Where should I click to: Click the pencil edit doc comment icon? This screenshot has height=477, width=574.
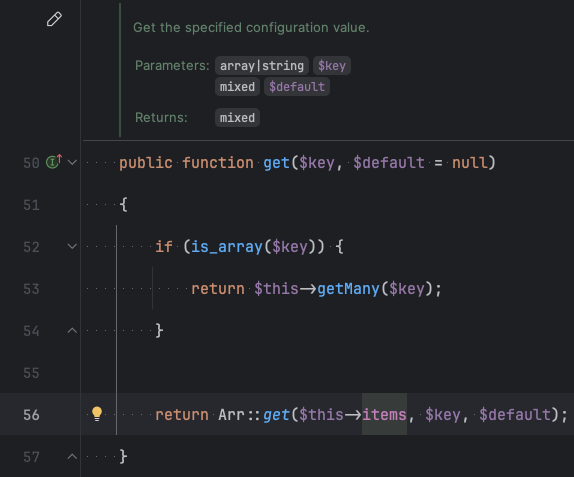point(54,19)
